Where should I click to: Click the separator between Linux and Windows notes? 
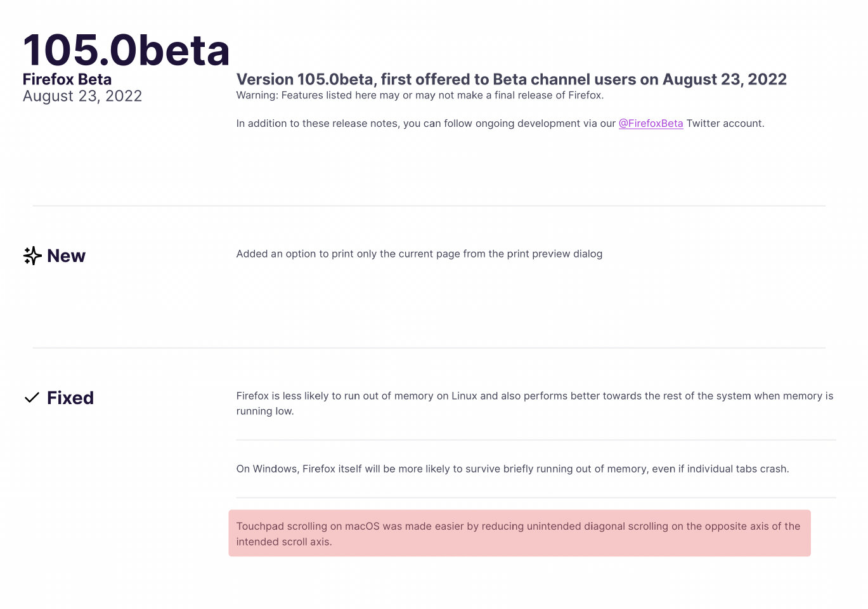(536, 440)
